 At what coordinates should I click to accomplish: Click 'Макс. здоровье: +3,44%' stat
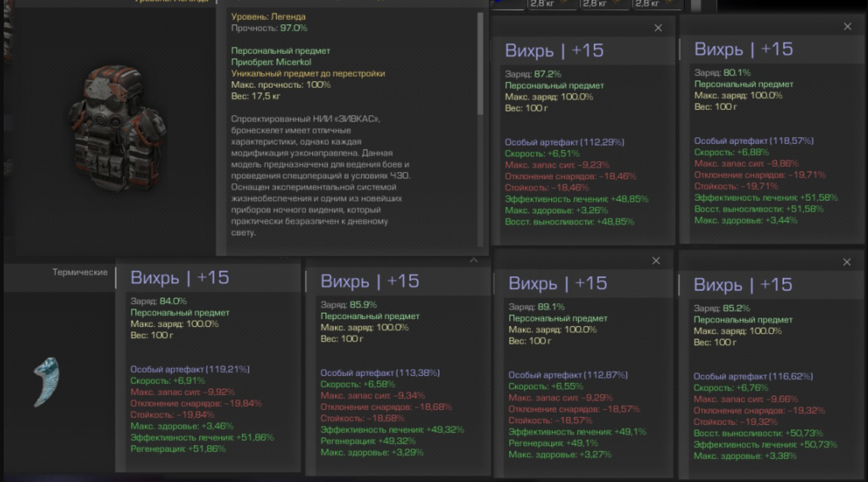pos(745,220)
